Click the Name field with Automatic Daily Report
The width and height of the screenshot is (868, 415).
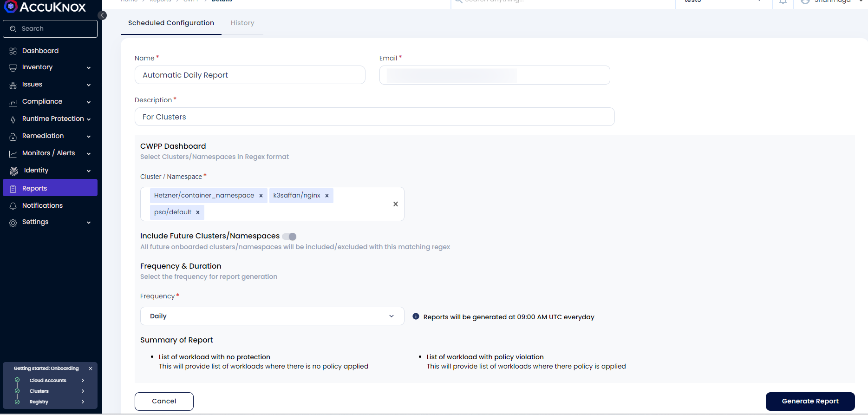[x=250, y=75]
